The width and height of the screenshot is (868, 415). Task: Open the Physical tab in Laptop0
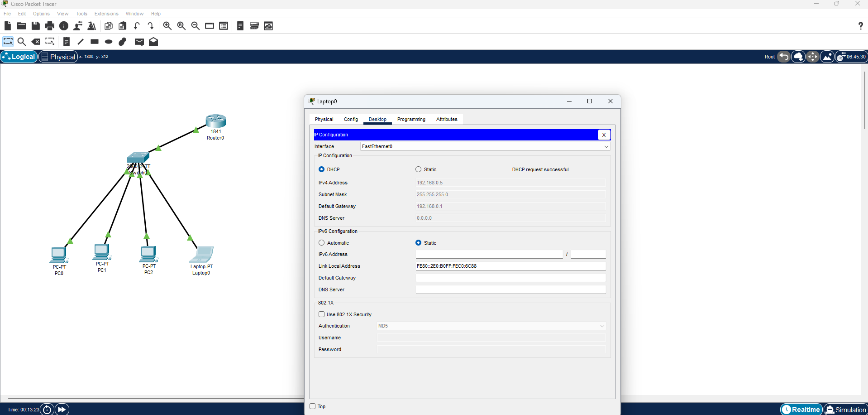(x=324, y=119)
